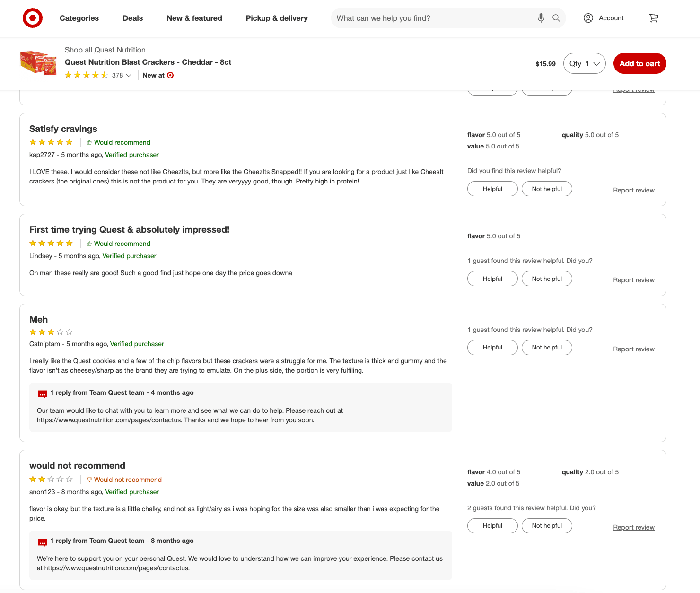This screenshot has height=593, width=700.
Task: Open the Account menu
Action: click(x=604, y=18)
